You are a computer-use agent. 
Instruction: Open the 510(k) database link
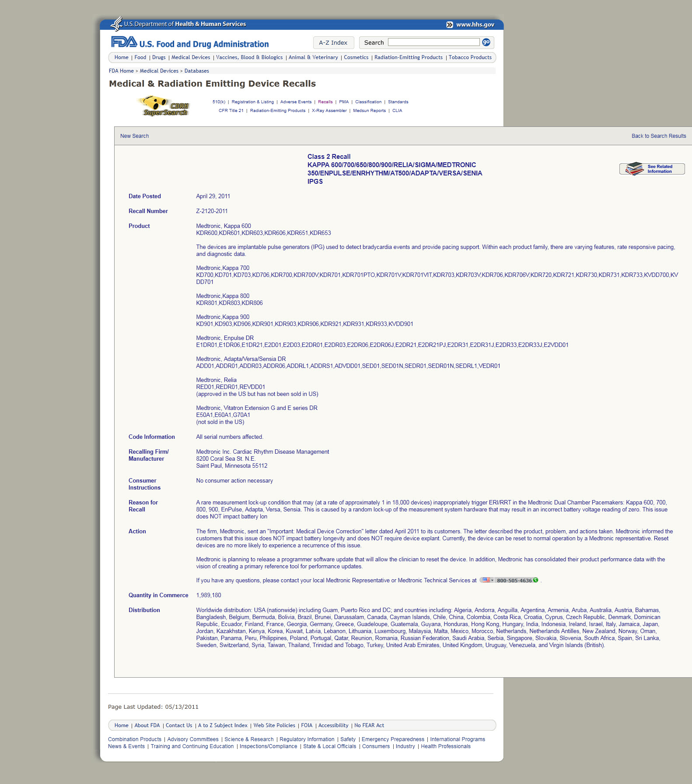click(219, 102)
